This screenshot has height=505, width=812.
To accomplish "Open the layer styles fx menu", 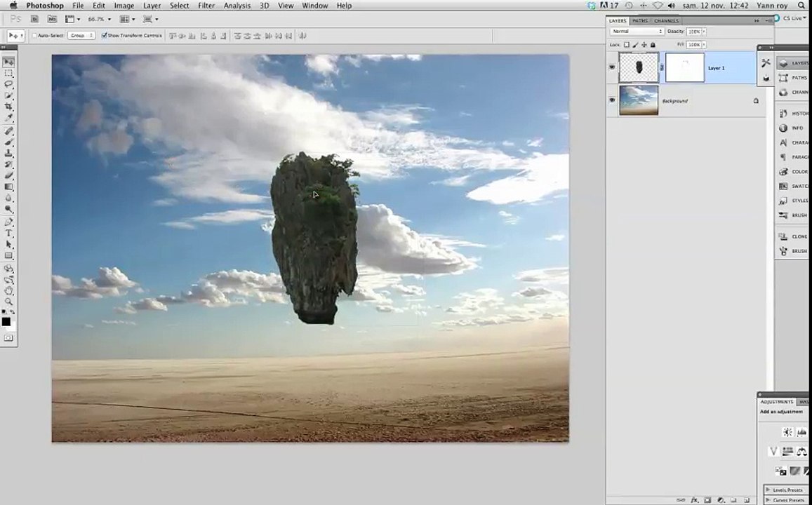I will pyautogui.click(x=695, y=500).
